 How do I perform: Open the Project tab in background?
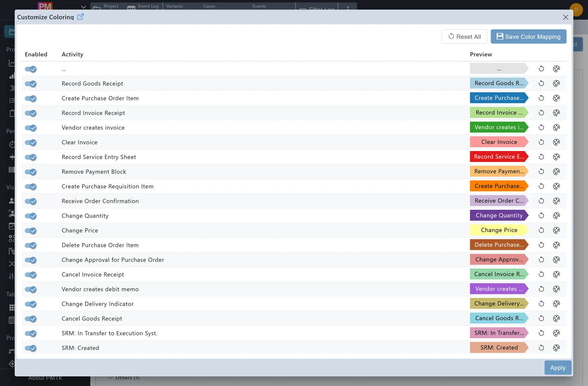click(106, 6)
